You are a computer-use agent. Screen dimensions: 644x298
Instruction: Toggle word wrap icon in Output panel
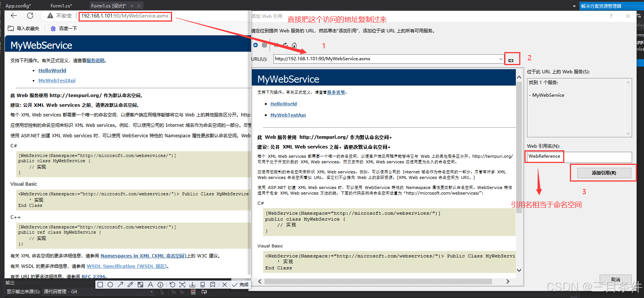[x=204, y=292]
